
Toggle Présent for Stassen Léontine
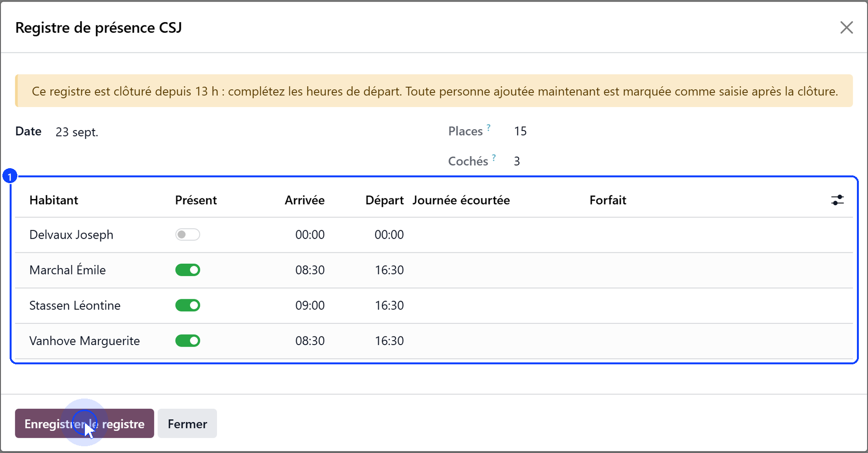click(x=188, y=306)
